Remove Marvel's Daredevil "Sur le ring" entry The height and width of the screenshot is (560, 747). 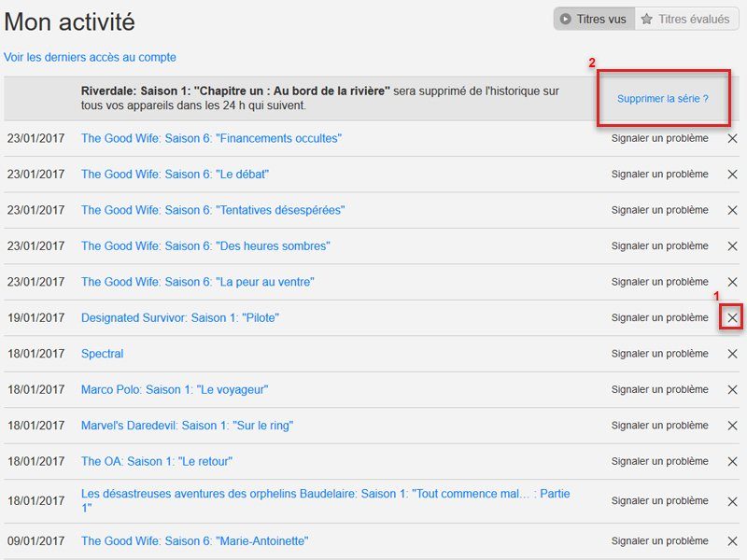pos(732,426)
